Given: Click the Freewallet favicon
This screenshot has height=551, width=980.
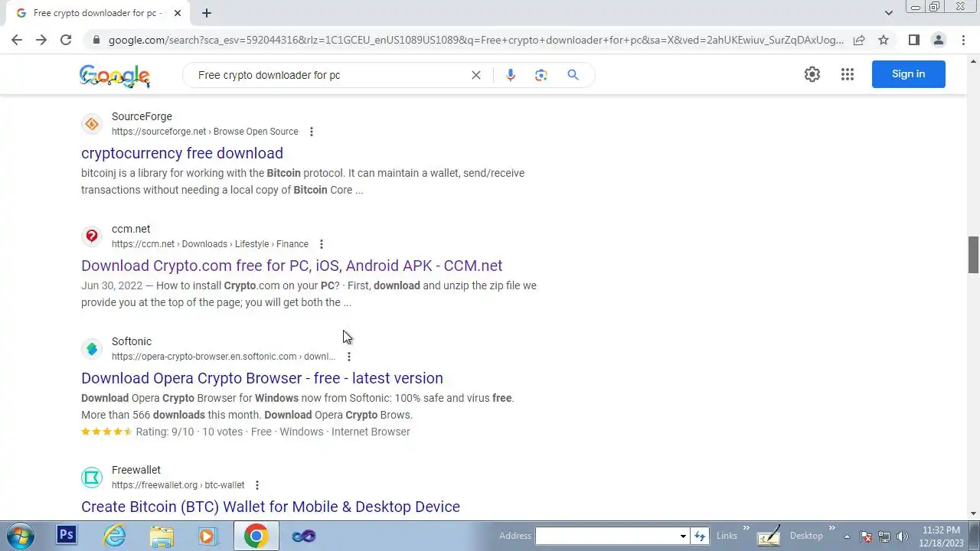Looking at the screenshot, I should click(92, 478).
